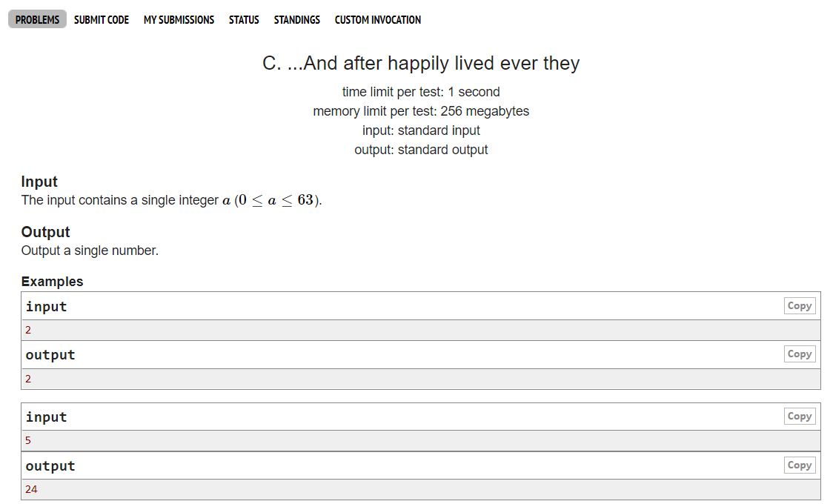833x504 pixels.
Task: Click the time limit per test line
Action: click(x=421, y=92)
